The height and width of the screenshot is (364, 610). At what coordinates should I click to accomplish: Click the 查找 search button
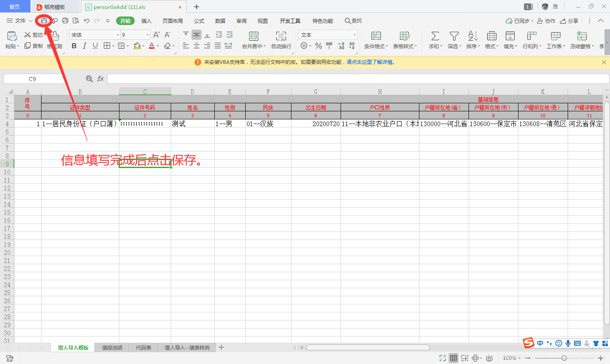click(353, 21)
